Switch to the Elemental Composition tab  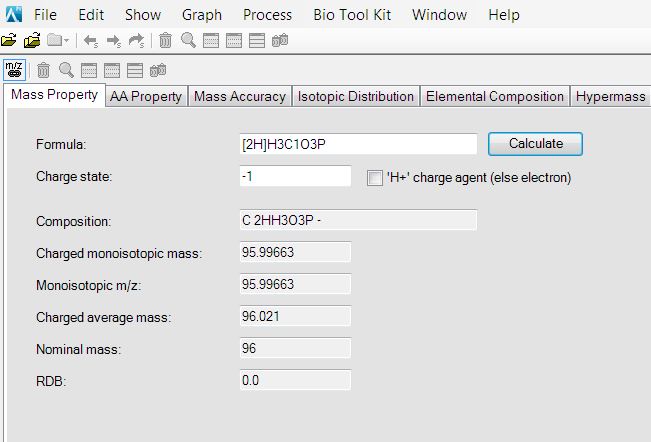495,96
